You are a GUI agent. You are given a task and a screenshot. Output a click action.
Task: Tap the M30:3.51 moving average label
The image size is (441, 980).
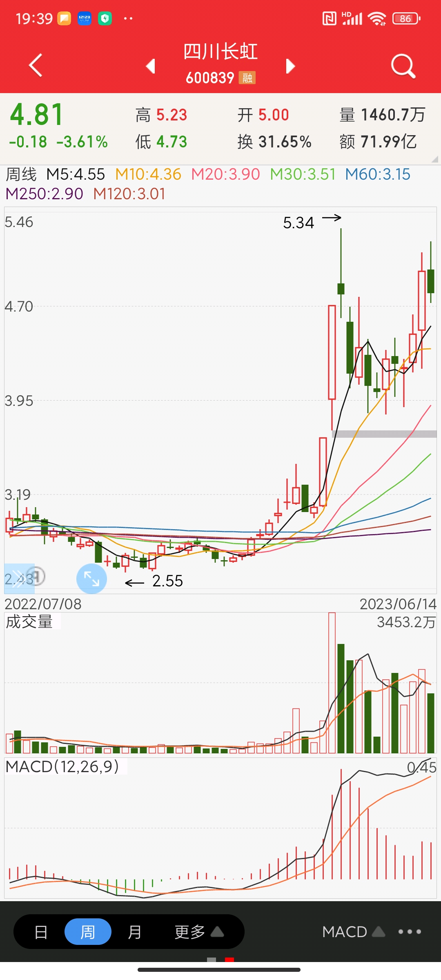pos(303,174)
